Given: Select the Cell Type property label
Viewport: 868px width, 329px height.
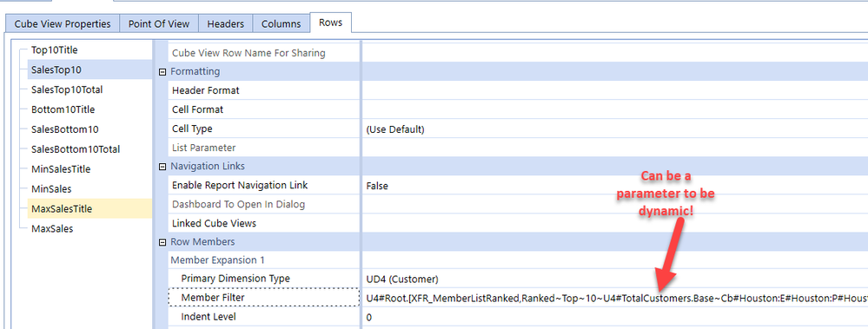Looking at the screenshot, I should [192, 128].
